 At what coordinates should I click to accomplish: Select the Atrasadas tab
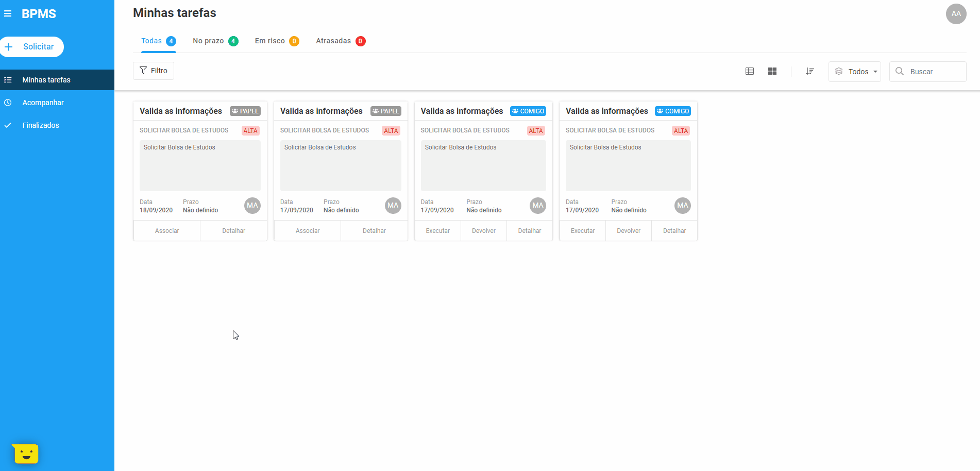point(341,41)
